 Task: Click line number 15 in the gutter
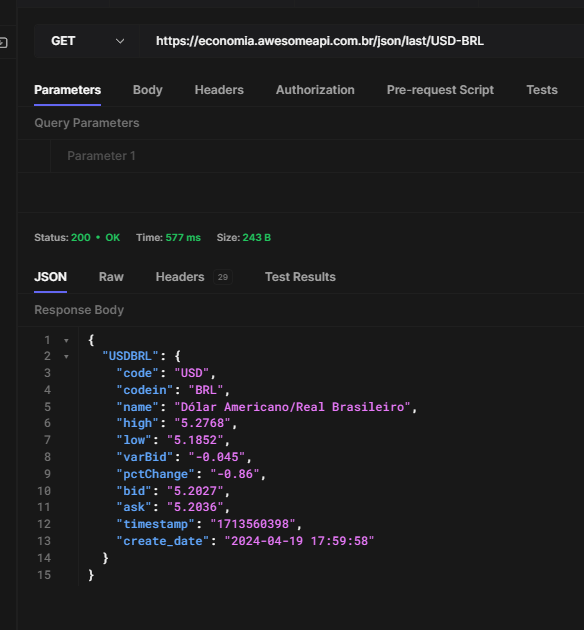(44, 575)
